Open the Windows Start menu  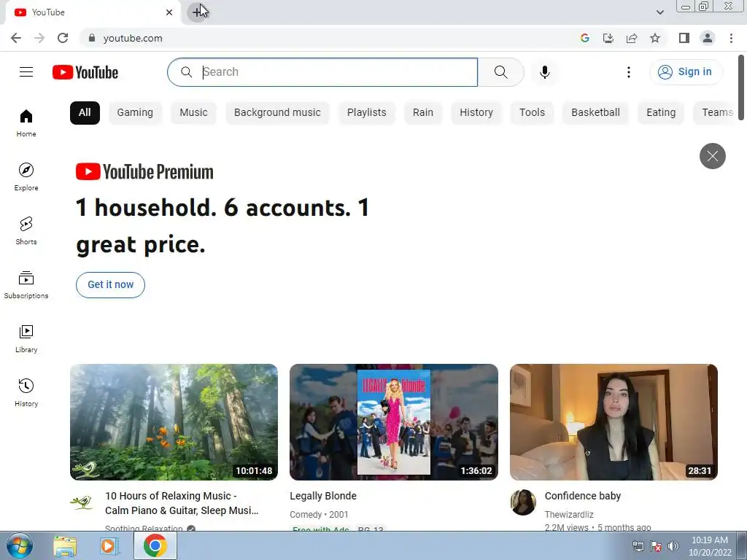click(x=20, y=545)
